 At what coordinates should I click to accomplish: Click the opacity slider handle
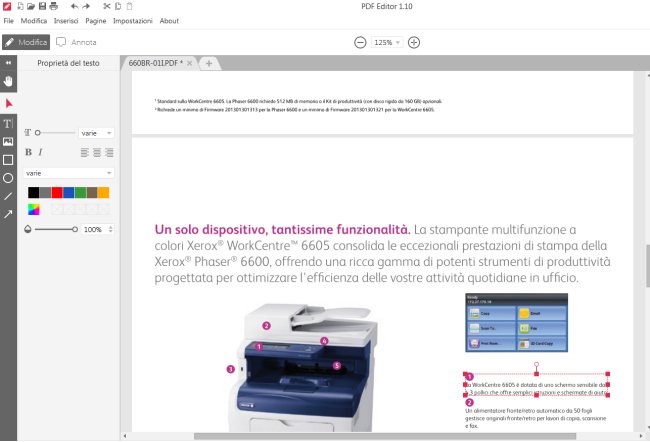click(75, 229)
